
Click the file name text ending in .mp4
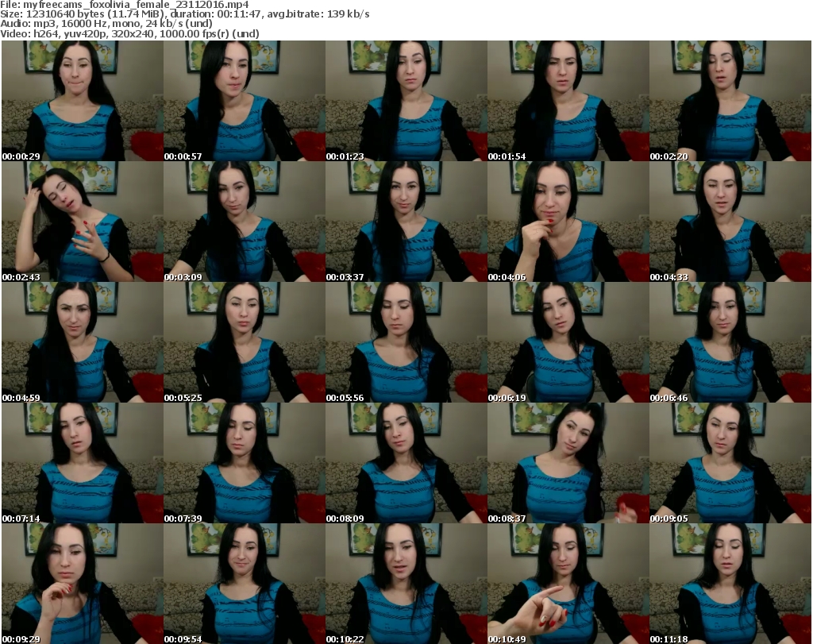pos(136,5)
